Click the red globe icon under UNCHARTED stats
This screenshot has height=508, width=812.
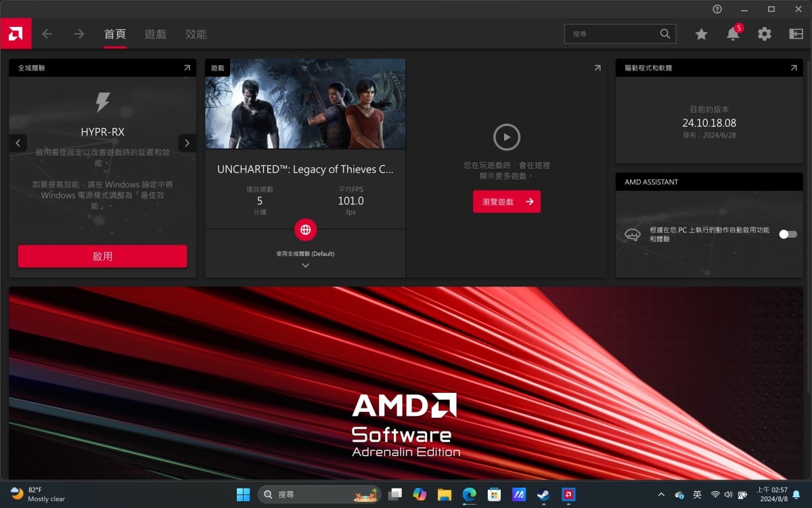(305, 230)
